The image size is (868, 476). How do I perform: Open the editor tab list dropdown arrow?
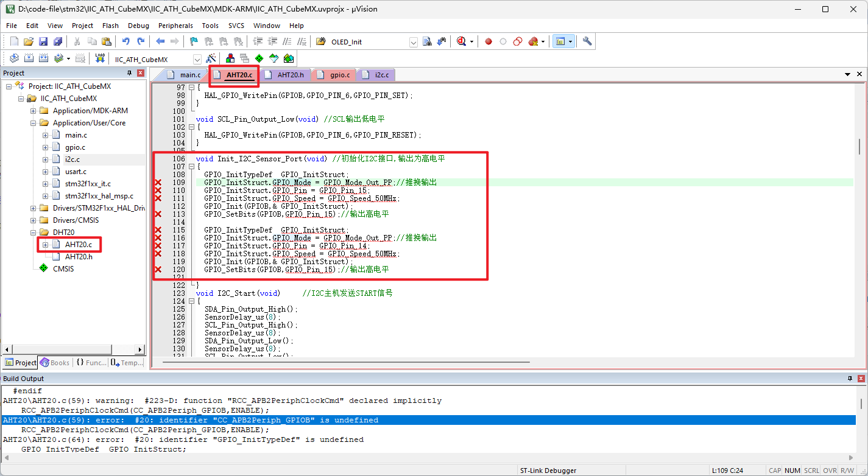pyautogui.click(x=848, y=74)
